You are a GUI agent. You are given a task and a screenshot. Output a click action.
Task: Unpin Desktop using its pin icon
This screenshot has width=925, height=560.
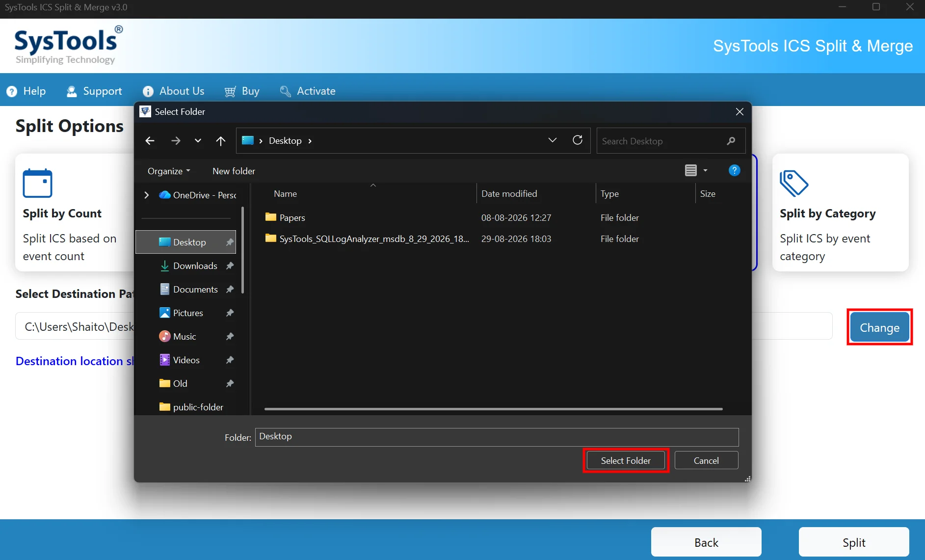point(230,242)
